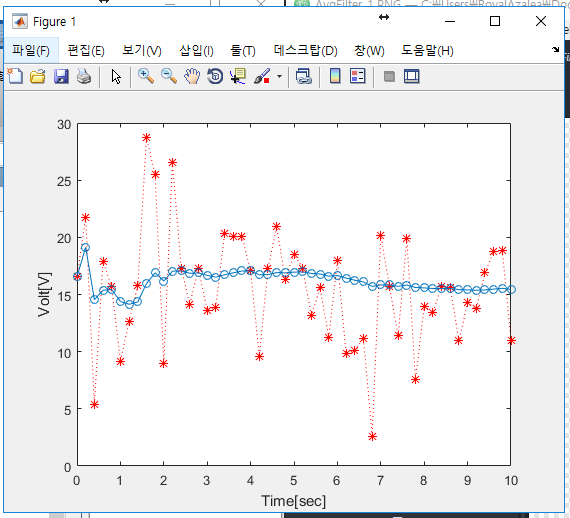The image size is (570, 518).
Task: Activate the Zoom Out magnifier tool
Action: pyautogui.click(x=169, y=76)
